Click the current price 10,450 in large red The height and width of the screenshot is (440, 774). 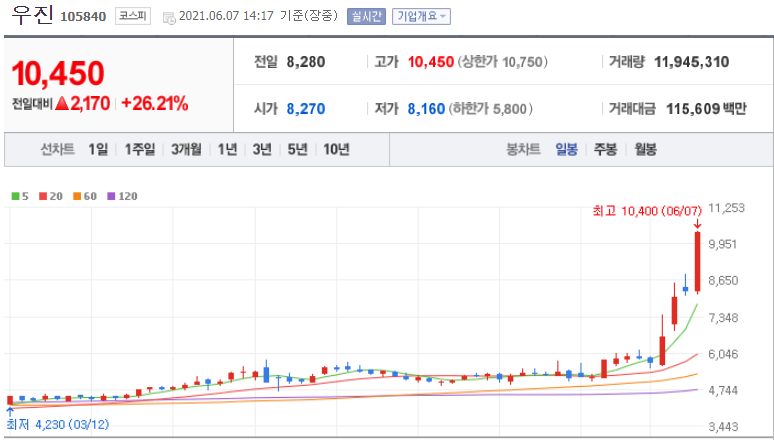pos(58,73)
